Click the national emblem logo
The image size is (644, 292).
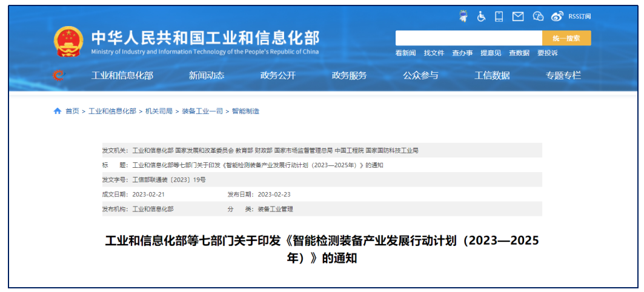(68, 41)
